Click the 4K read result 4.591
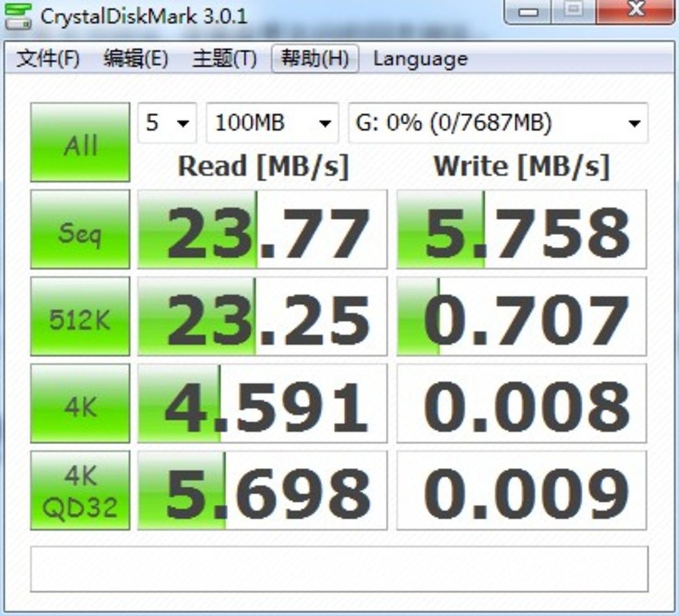 262,403
